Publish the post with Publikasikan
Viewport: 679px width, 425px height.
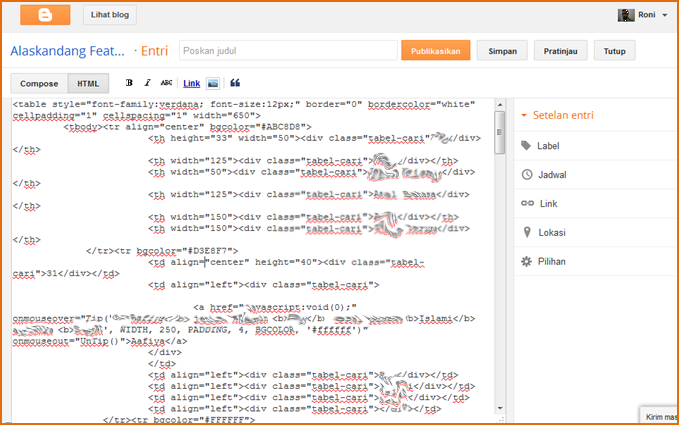click(x=436, y=51)
